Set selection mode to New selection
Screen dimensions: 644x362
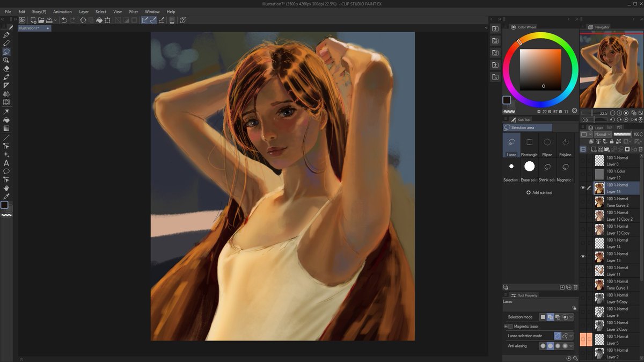[543, 317]
